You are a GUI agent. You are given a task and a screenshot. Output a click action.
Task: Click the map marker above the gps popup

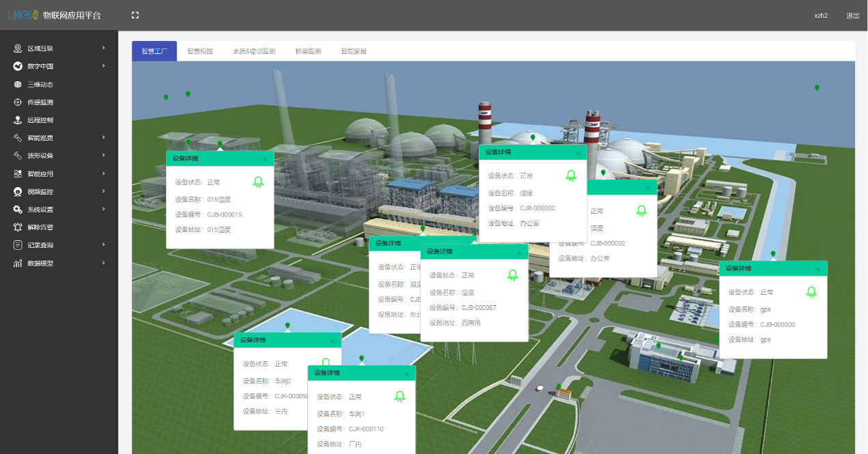point(773,255)
